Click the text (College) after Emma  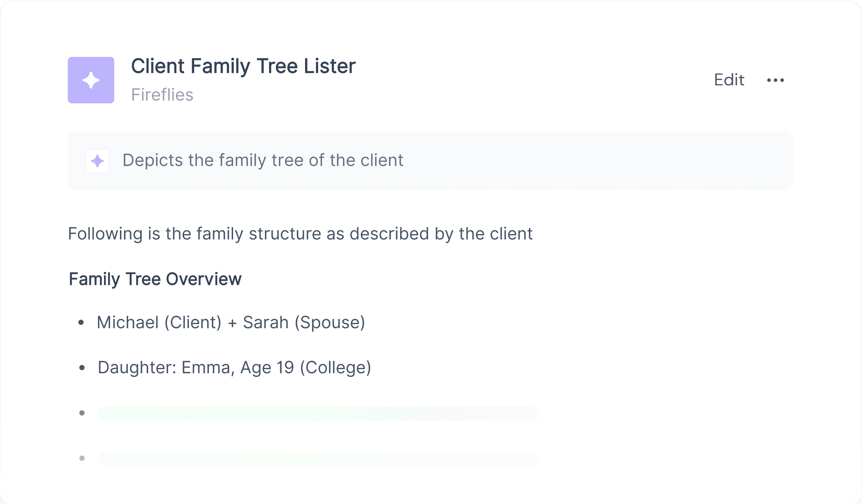click(335, 368)
